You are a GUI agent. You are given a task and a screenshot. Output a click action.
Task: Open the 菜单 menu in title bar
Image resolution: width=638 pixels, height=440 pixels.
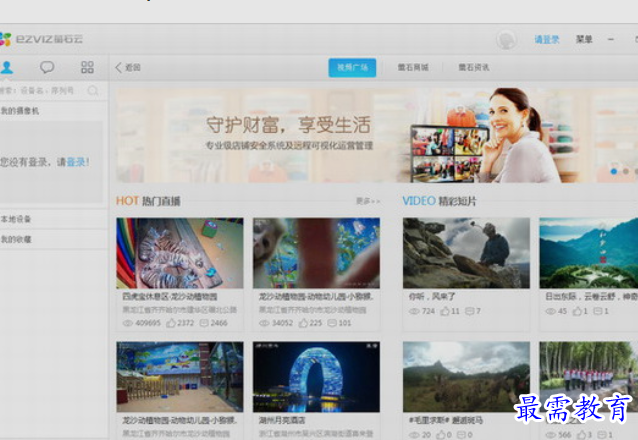(584, 39)
